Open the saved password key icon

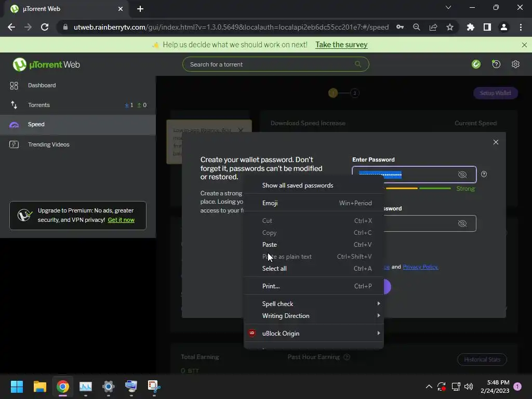(400, 27)
